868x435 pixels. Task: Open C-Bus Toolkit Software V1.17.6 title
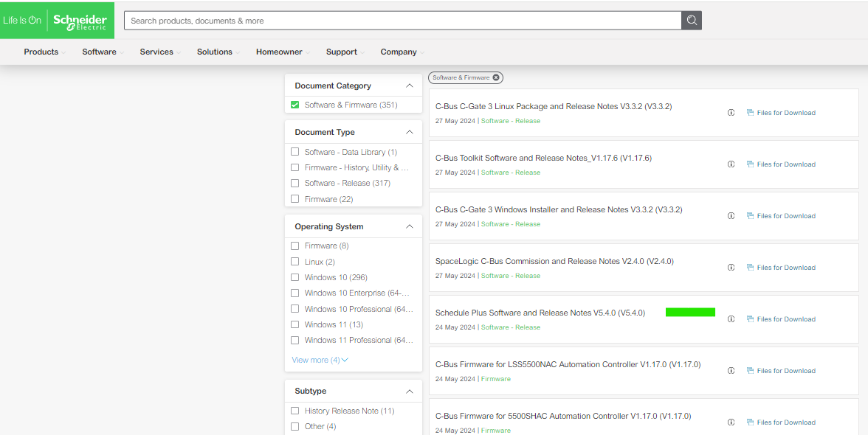click(x=543, y=158)
